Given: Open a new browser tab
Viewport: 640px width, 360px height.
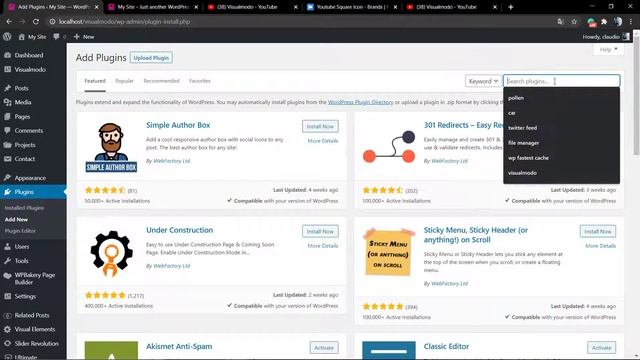Looking at the screenshot, I should tap(510, 7).
